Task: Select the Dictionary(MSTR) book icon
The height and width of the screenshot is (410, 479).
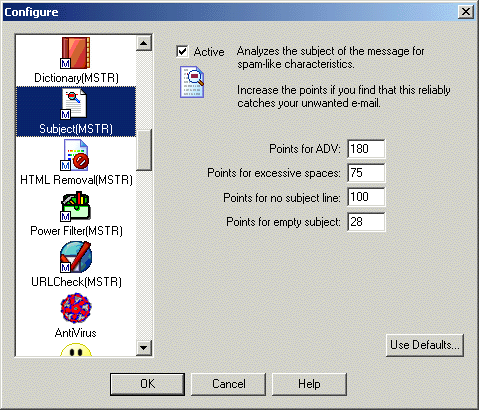Action: [75, 53]
